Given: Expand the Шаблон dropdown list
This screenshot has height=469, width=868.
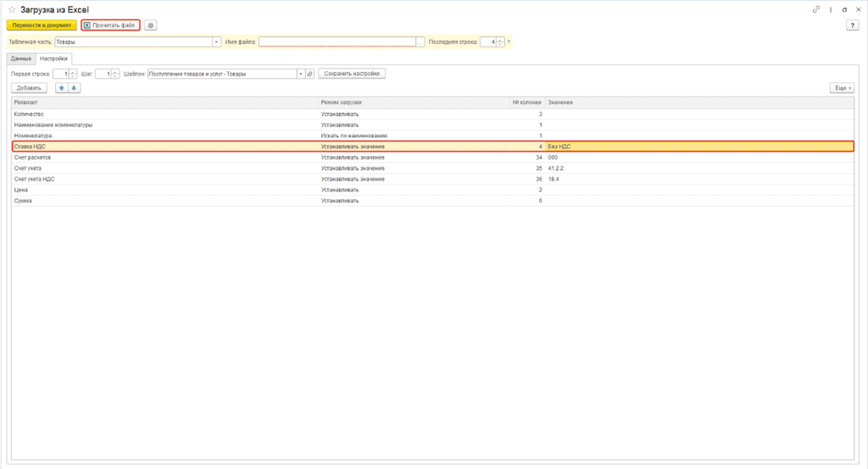Looking at the screenshot, I should tap(300, 74).
